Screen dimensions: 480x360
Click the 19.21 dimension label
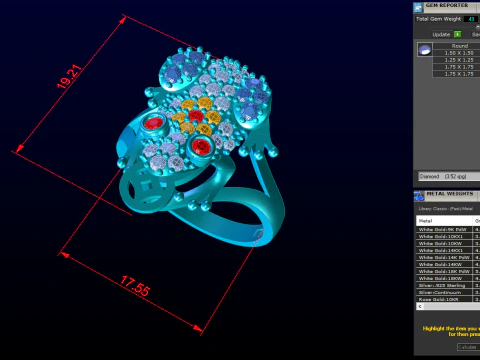click(69, 76)
